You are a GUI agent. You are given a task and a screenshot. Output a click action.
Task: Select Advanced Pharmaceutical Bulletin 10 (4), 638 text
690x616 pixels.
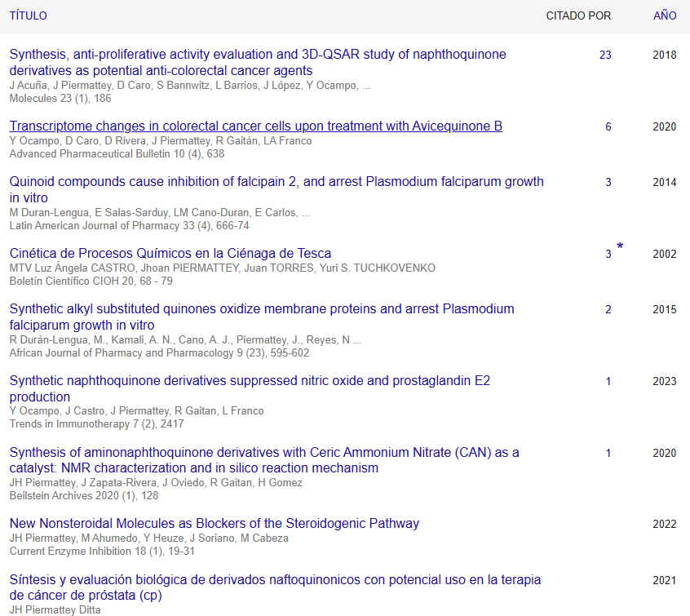[x=117, y=153]
